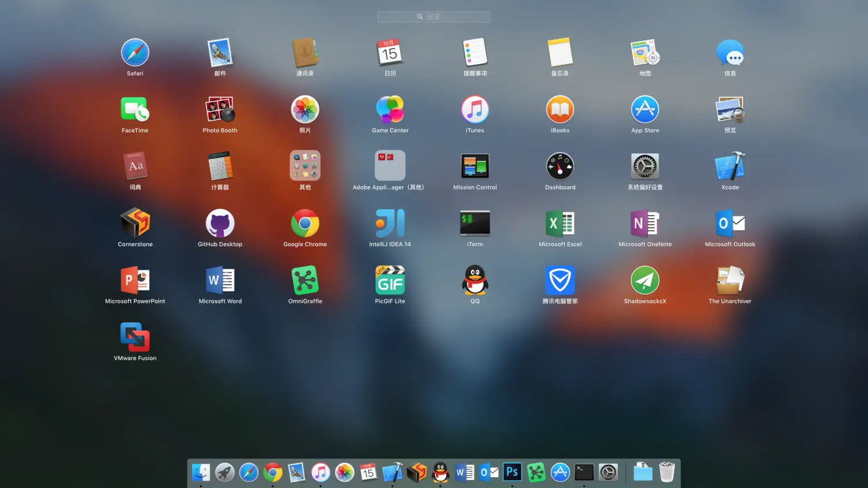Launch the 词典 Dictionary app
The height and width of the screenshot is (488, 868).
pyautogui.click(x=135, y=167)
